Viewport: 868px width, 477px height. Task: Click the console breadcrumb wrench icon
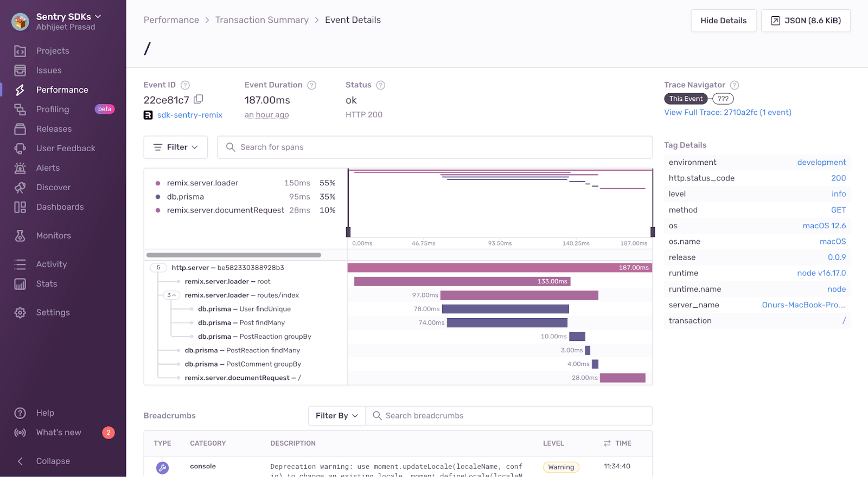[x=162, y=467]
